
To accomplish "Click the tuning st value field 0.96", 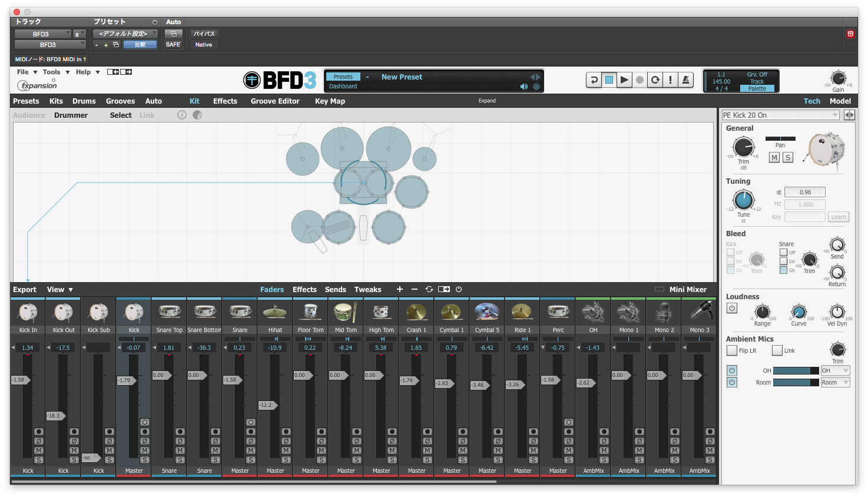I will tap(805, 192).
